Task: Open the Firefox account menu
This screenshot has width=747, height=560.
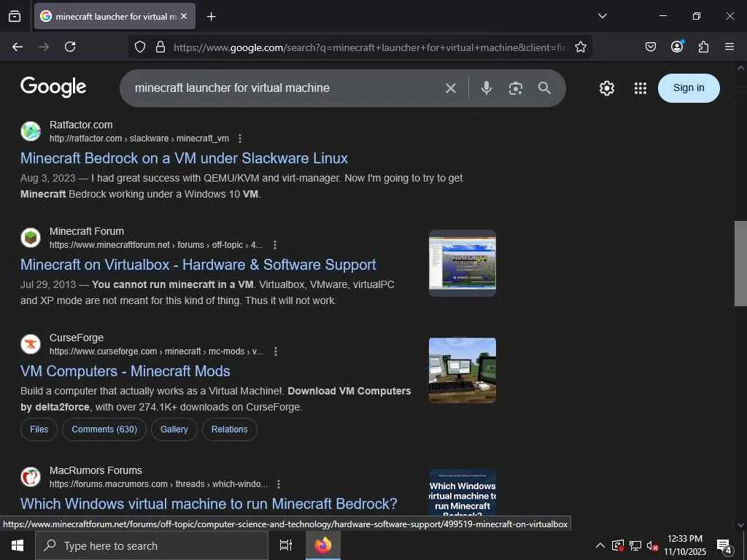Action: (677, 47)
